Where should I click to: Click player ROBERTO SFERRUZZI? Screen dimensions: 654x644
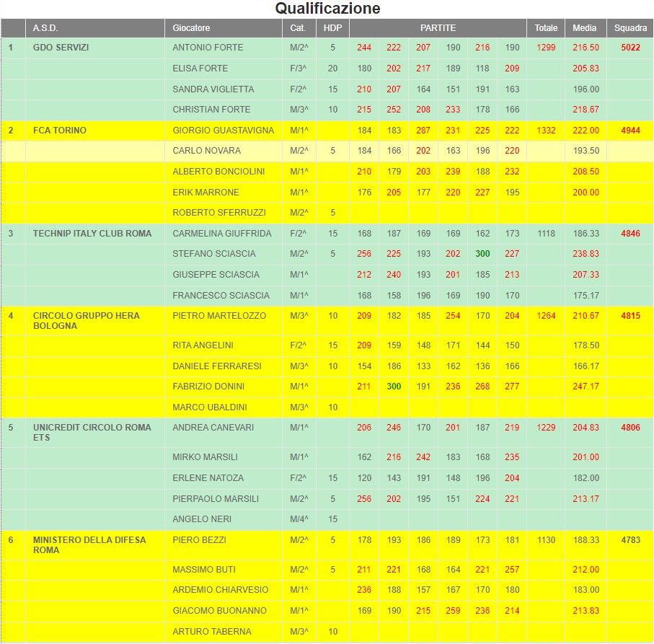coord(219,213)
